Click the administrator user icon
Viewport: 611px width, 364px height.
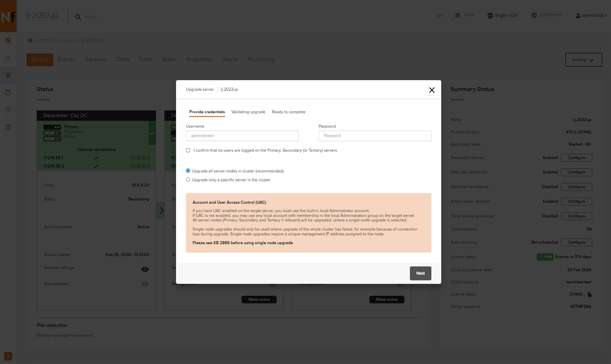(578, 15)
